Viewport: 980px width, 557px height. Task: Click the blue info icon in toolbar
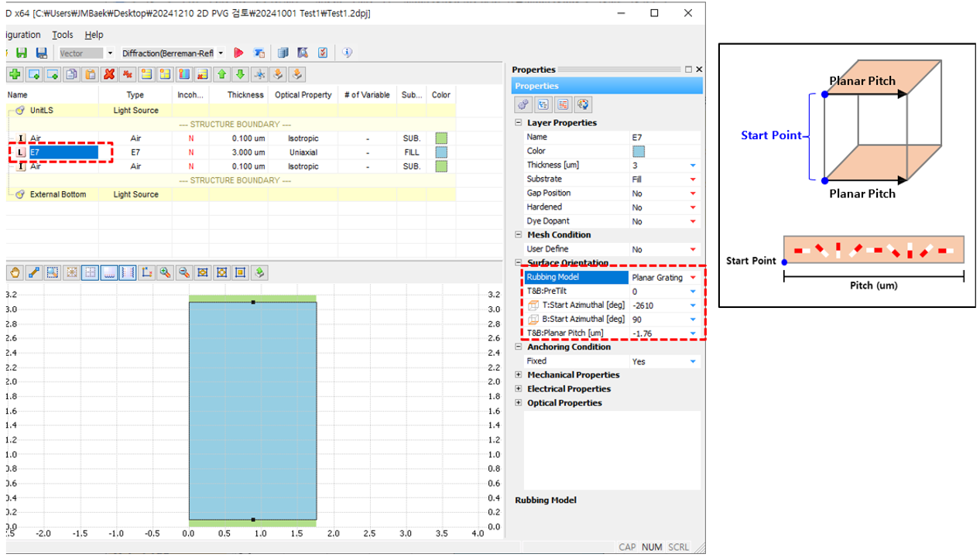point(347,53)
